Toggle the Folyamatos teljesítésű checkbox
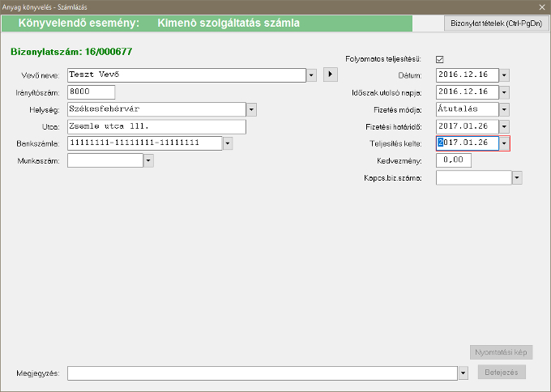The width and height of the screenshot is (551, 392). [440, 59]
